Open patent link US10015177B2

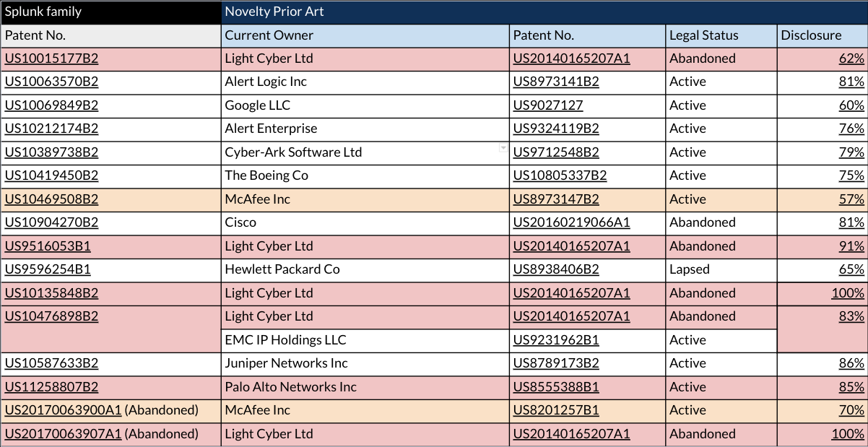coord(51,58)
